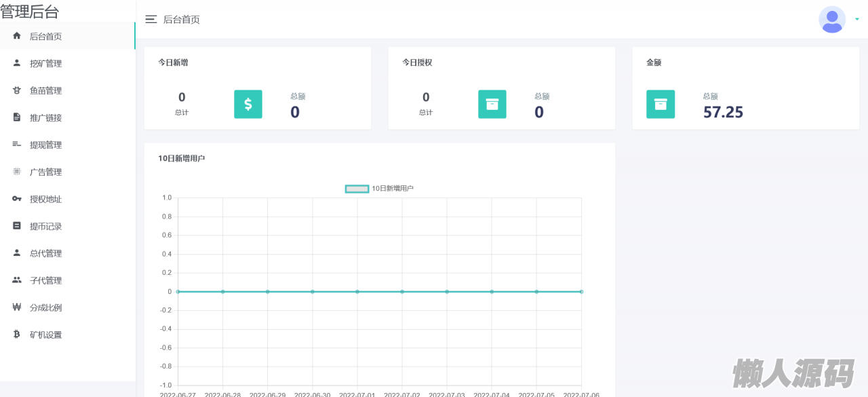The width and height of the screenshot is (868, 397).
Task: Click the document icon beside 推广链接
Action: click(x=17, y=117)
